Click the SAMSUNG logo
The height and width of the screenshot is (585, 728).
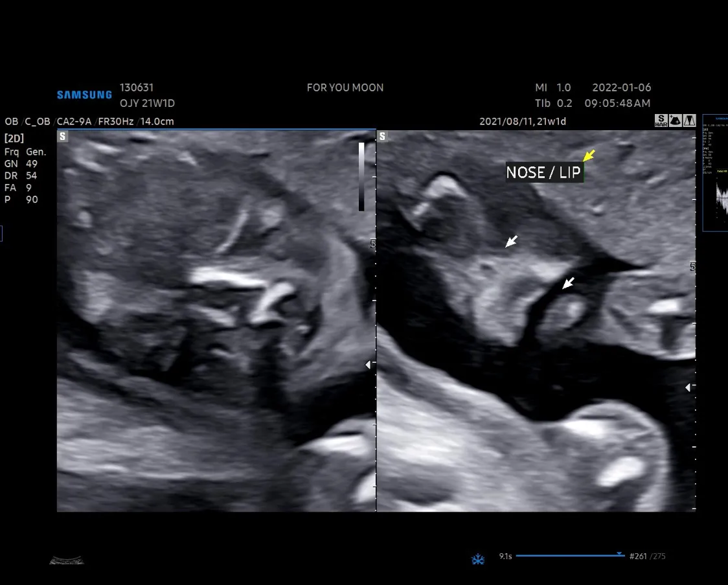[x=84, y=95]
